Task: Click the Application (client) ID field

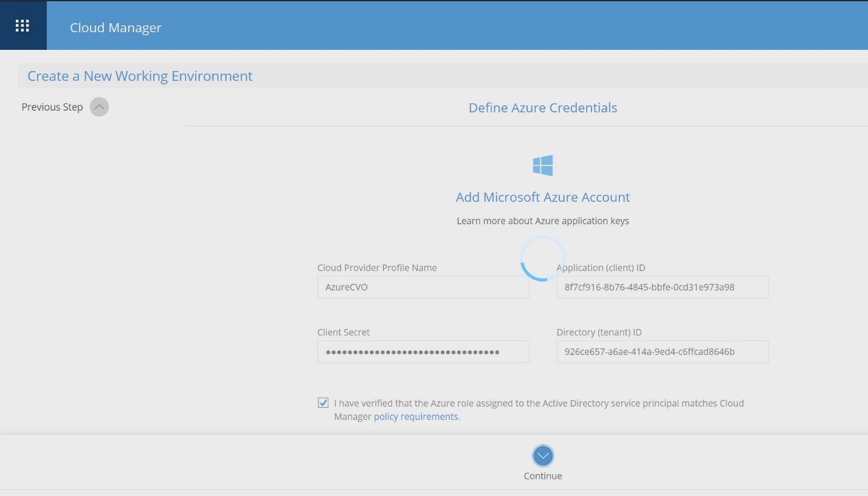Action: click(663, 287)
